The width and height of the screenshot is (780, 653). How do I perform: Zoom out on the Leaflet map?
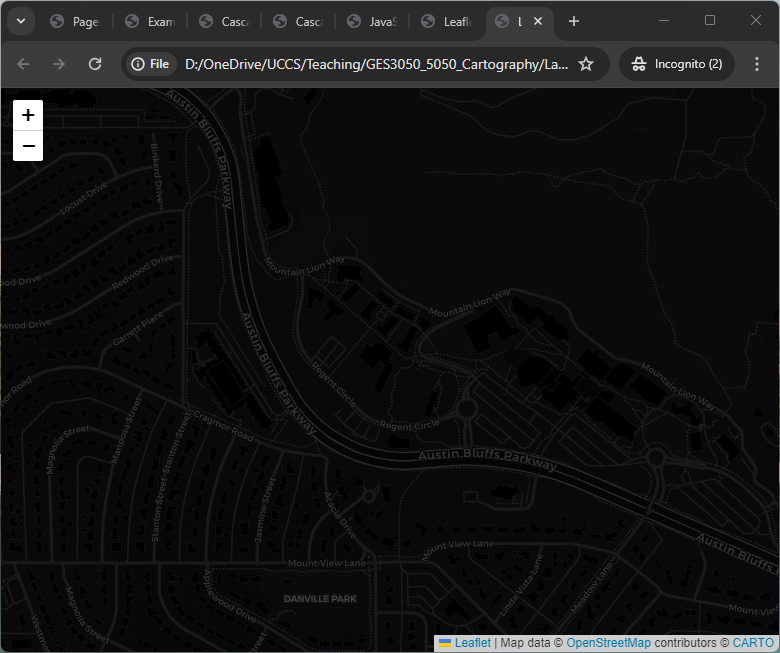[28, 146]
